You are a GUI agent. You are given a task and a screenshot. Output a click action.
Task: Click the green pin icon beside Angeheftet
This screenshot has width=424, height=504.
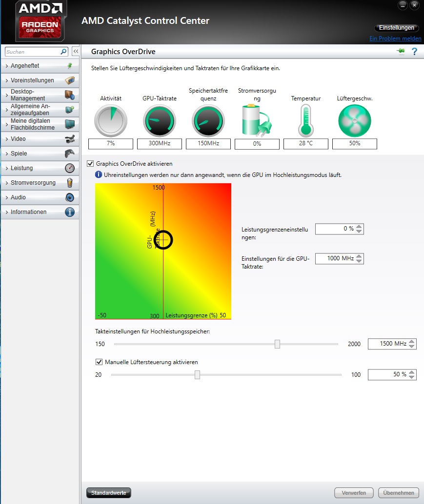coord(69,66)
